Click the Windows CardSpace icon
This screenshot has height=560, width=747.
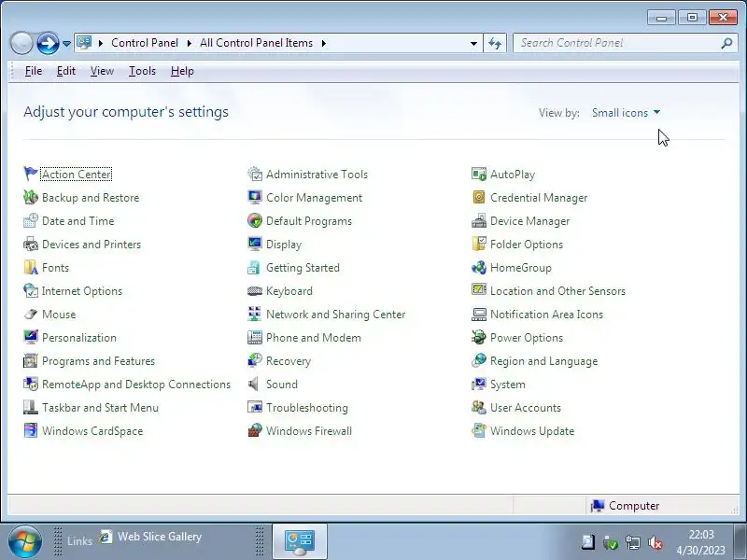(x=31, y=430)
